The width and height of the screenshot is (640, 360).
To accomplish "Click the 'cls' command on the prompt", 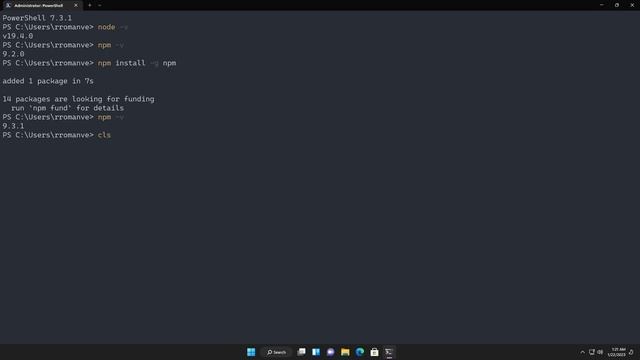I will (104, 135).
